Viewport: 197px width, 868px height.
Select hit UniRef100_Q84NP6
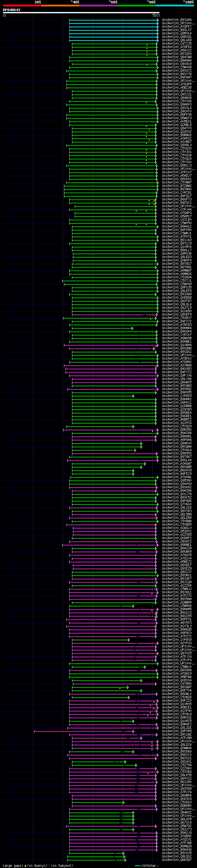pyautogui.click(x=176, y=796)
